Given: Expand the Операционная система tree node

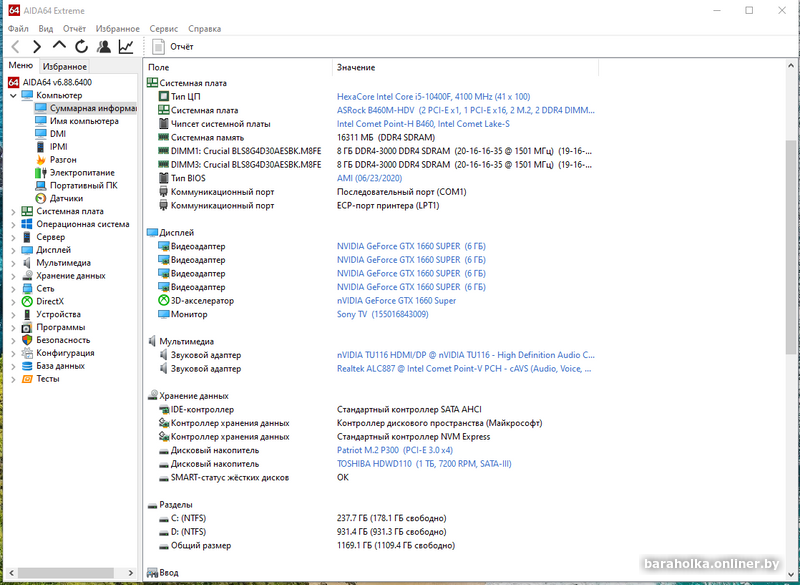Looking at the screenshot, I should point(13,224).
